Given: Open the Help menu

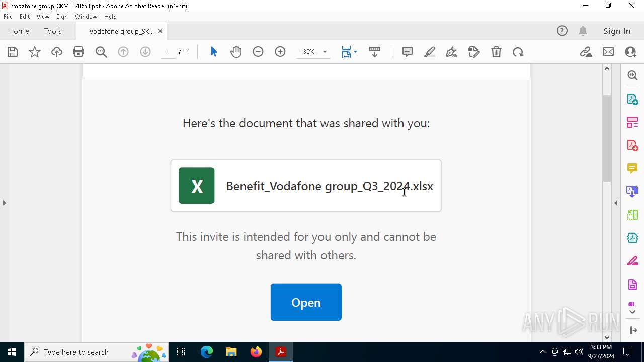Looking at the screenshot, I should (110, 17).
